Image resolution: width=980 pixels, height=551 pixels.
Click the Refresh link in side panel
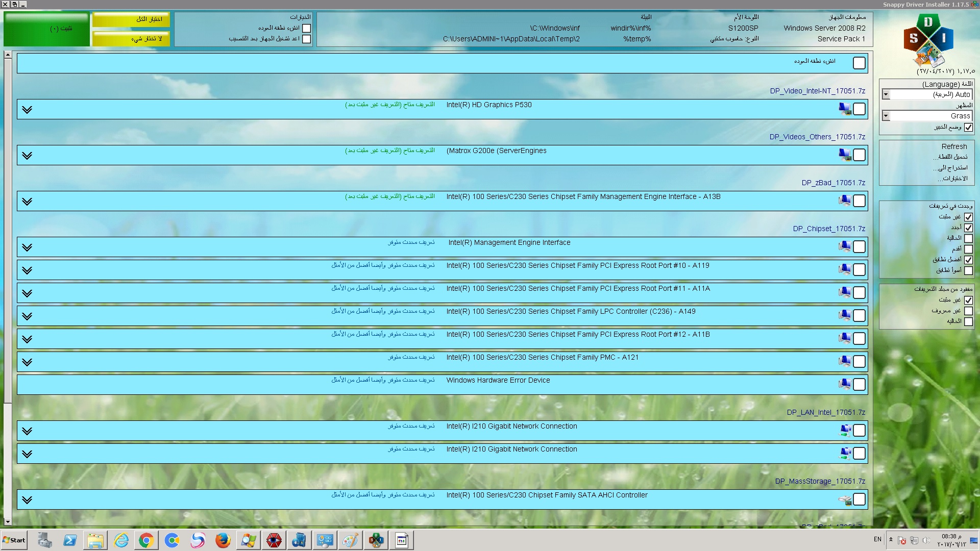click(954, 146)
